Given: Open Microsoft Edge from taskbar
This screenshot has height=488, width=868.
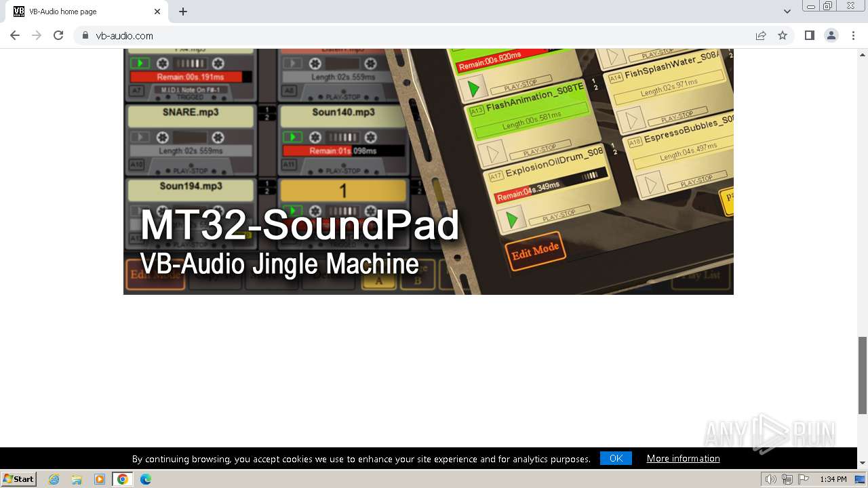Looking at the screenshot, I should 146,479.
